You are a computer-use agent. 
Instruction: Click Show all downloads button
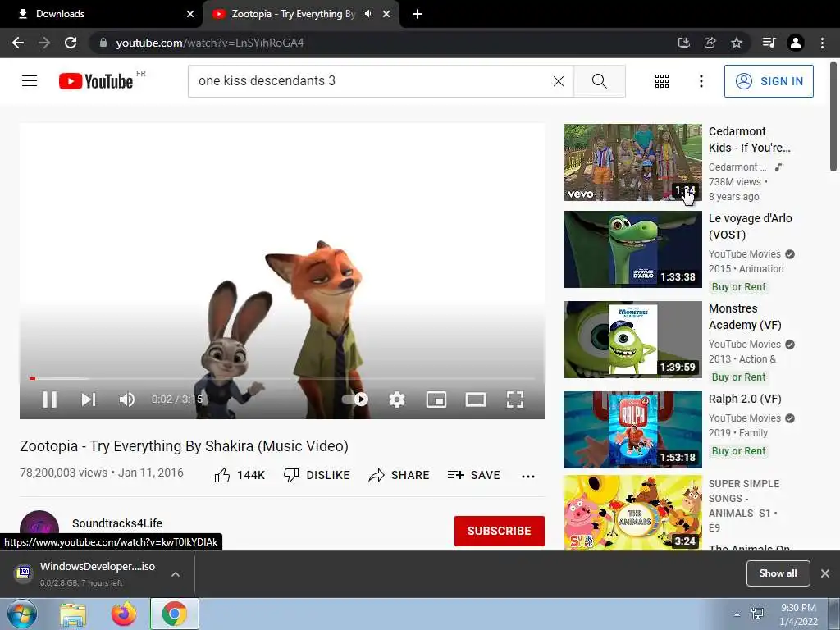[x=778, y=573]
